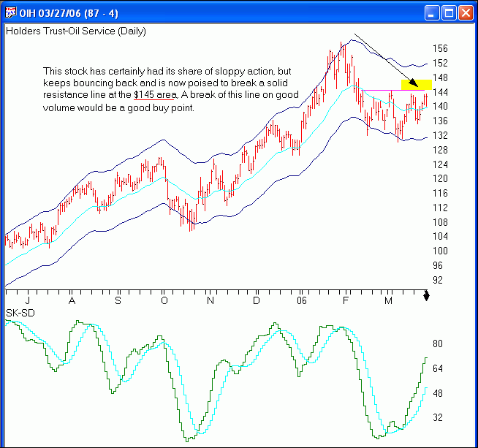This screenshot has width=478, height=448.
Task: Click price level 92 on the scale
Action: (438, 280)
